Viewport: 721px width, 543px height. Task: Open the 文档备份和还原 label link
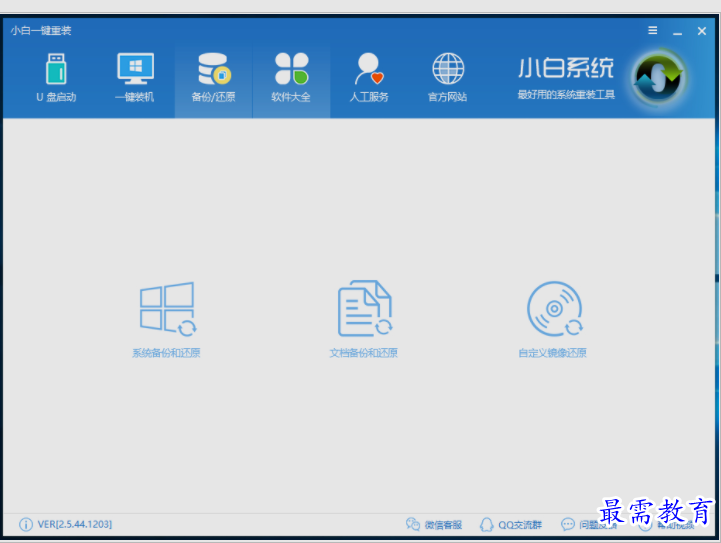(x=363, y=353)
